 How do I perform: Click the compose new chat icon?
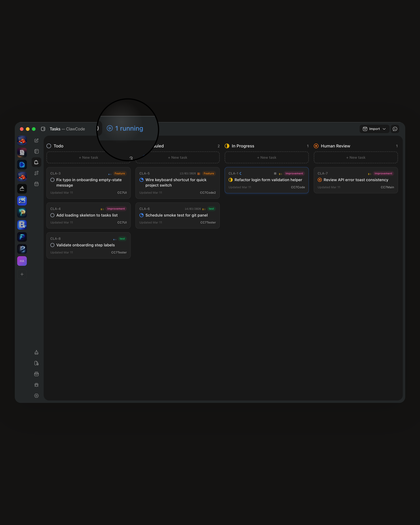click(x=37, y=141)
